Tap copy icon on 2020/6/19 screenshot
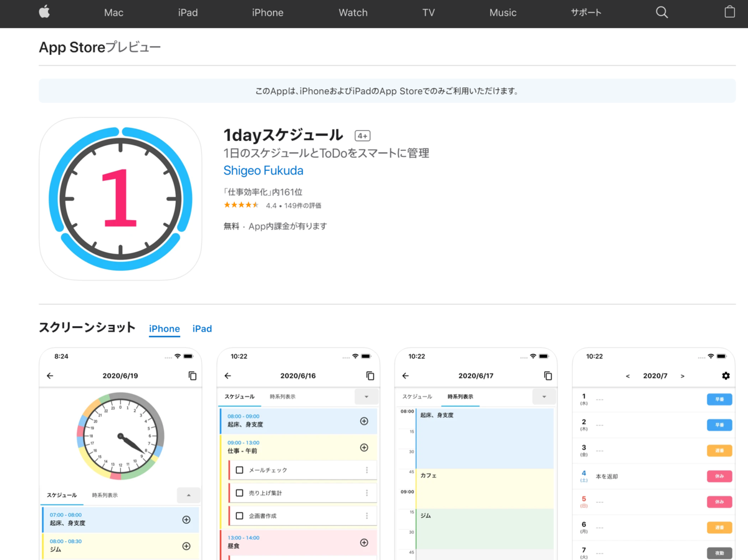This screenshot has width=748, height=560. [193, 376]
